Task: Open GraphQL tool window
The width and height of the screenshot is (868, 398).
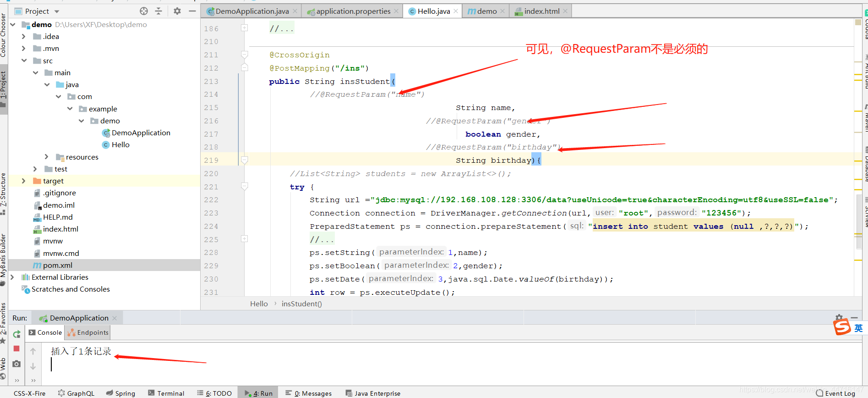Action: pos(76,393)
